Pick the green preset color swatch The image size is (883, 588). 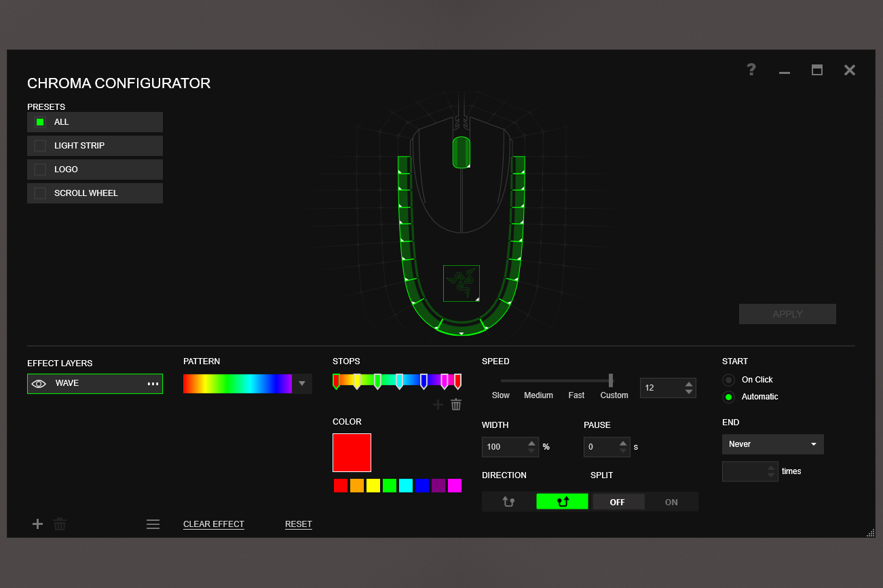pos(390,486)
